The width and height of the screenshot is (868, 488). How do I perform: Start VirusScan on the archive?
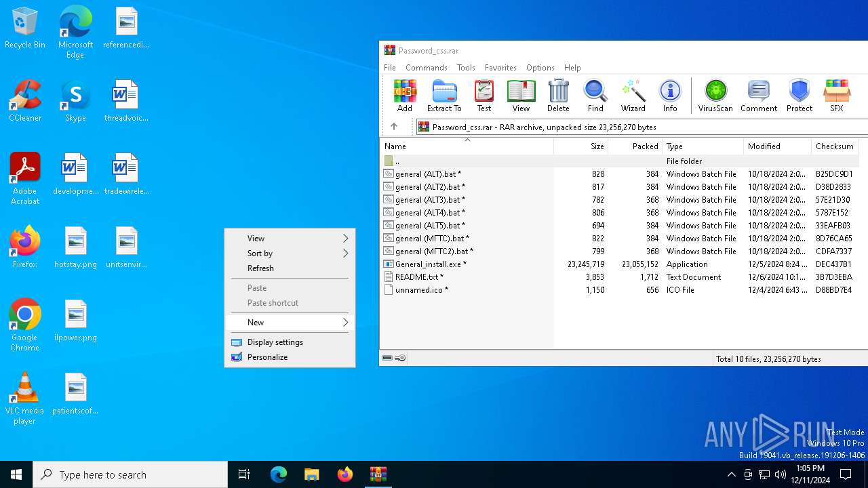pos(715,96)
